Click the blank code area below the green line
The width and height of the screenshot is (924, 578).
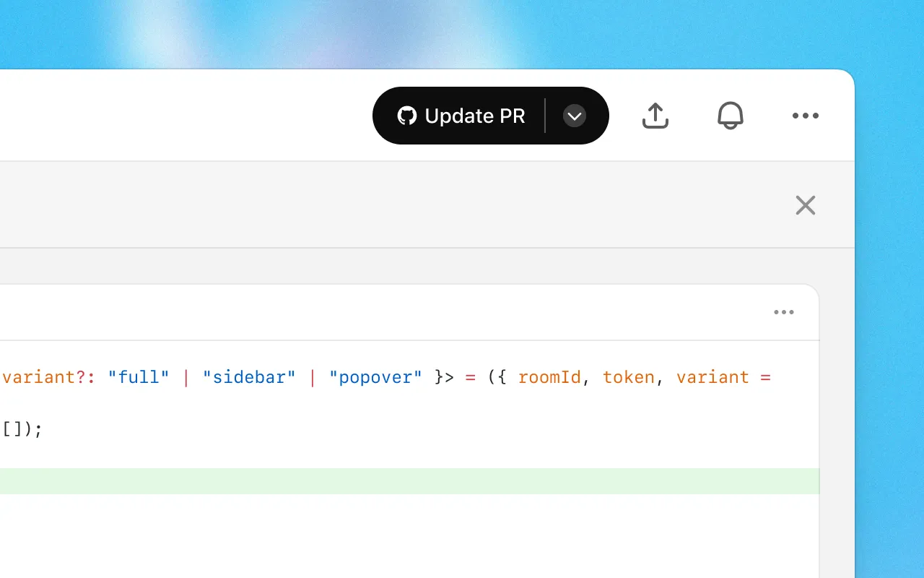(x=404, y=535)
